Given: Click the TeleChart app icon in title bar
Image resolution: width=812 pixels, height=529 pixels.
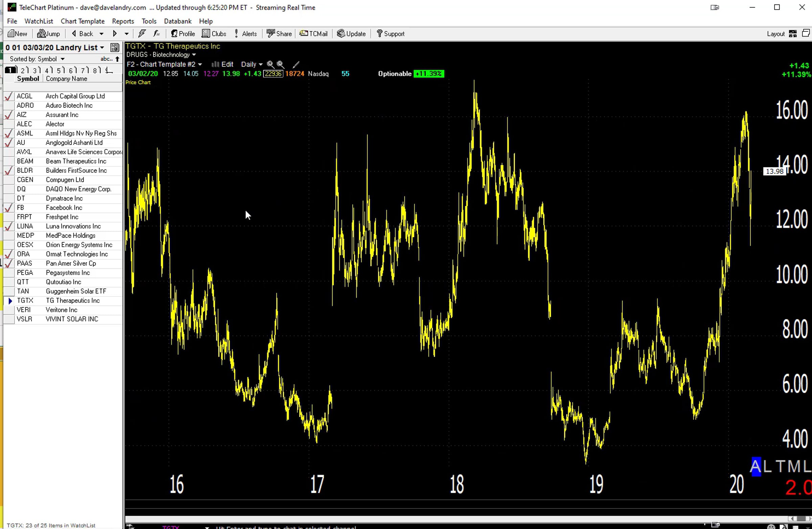Looking at the screenshot, I should (x=12, y=7).
